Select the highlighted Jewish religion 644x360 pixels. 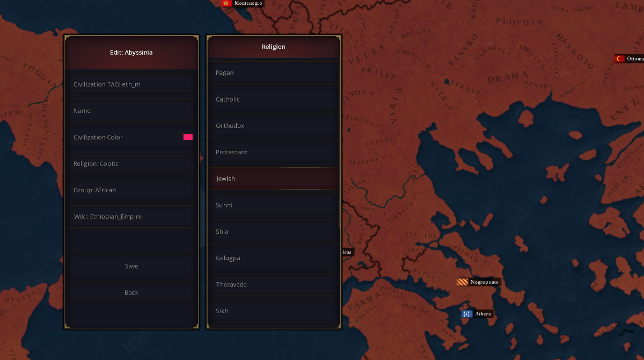(274, 178)
